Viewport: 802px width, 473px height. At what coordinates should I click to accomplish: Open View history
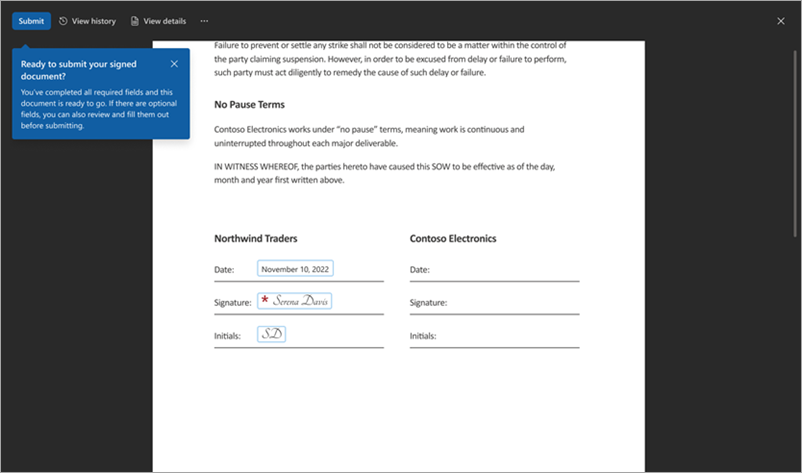point(87,21)
